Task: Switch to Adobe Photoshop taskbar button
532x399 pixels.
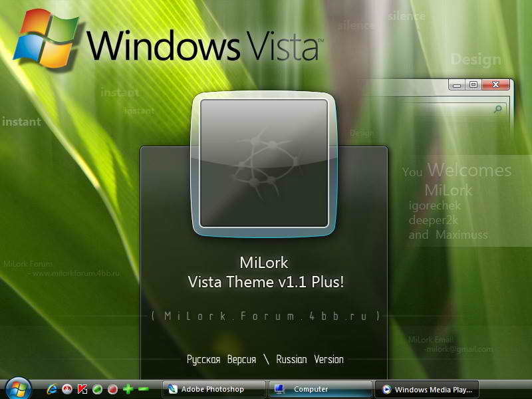Action: tap(213, 389)
